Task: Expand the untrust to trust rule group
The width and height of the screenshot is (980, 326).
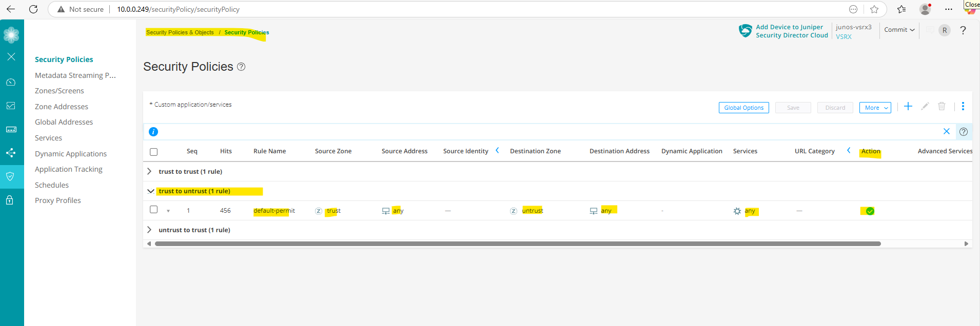Action: click(x=149, y=230)
